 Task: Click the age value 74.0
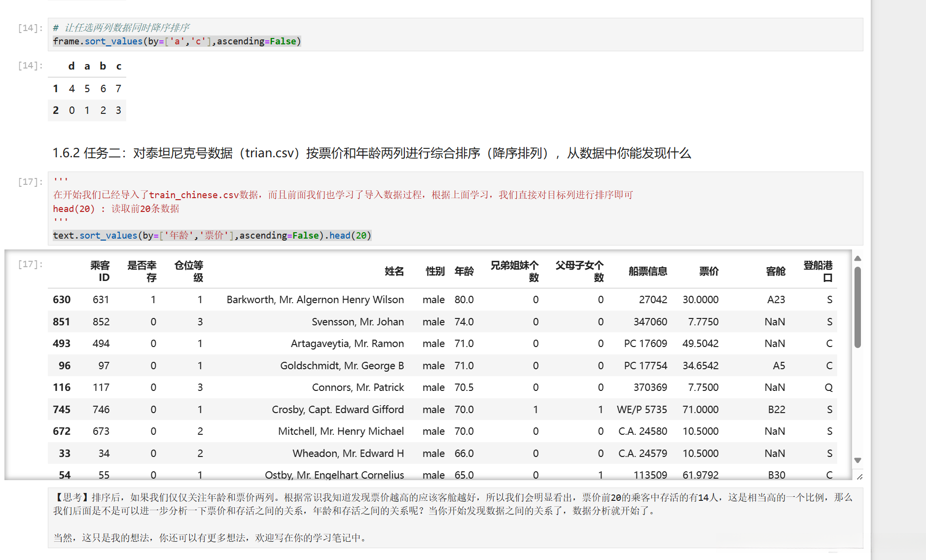tap(464, 322)
